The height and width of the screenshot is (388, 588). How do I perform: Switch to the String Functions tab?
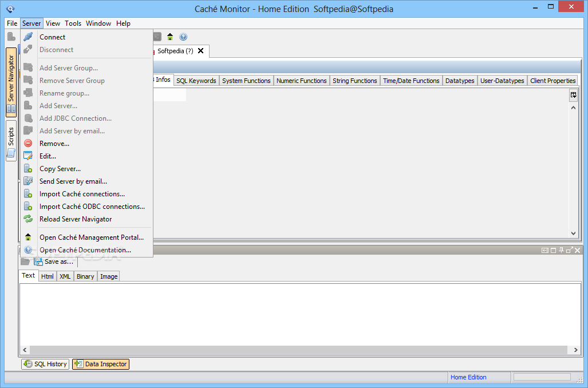click(x=355, y=81)
